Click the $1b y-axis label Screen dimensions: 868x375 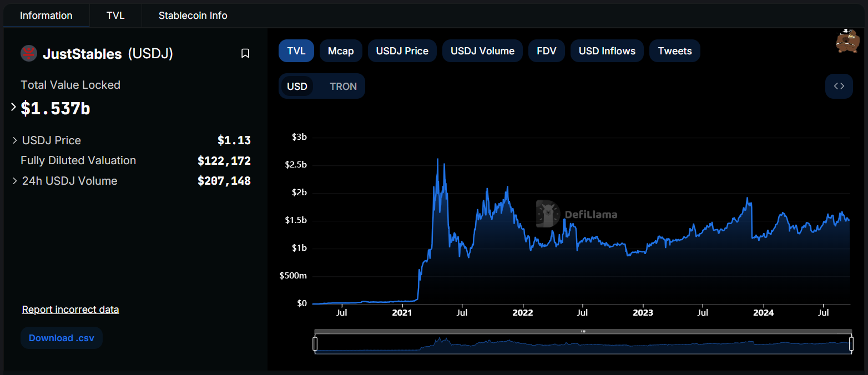coord(299,248)
